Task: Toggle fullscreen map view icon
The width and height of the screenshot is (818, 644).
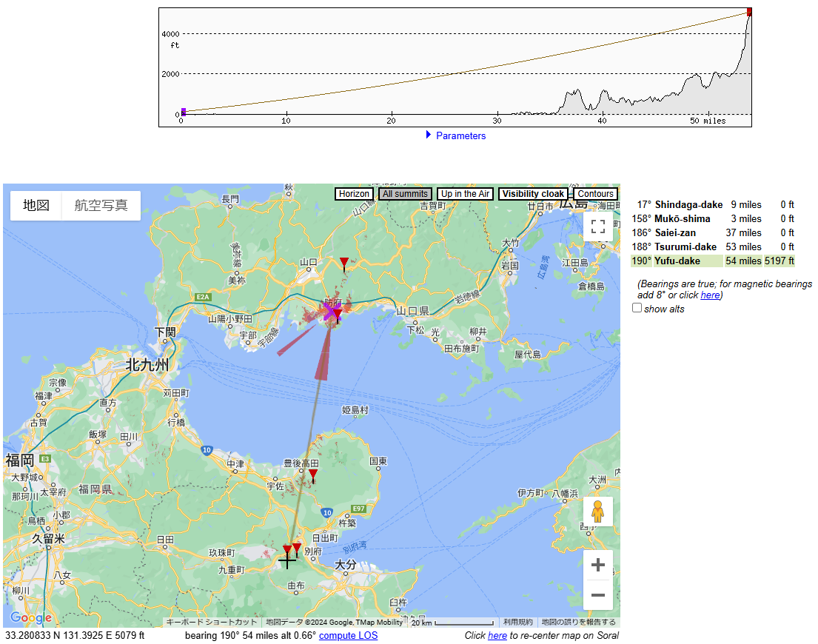Action: point(598,227)
